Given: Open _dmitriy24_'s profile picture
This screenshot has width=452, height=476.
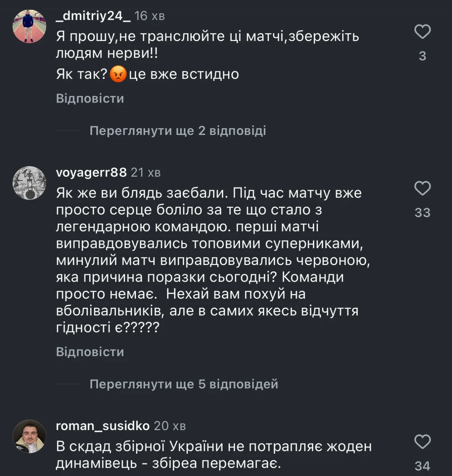Looking at the screenshot, I should click(29, 26).
